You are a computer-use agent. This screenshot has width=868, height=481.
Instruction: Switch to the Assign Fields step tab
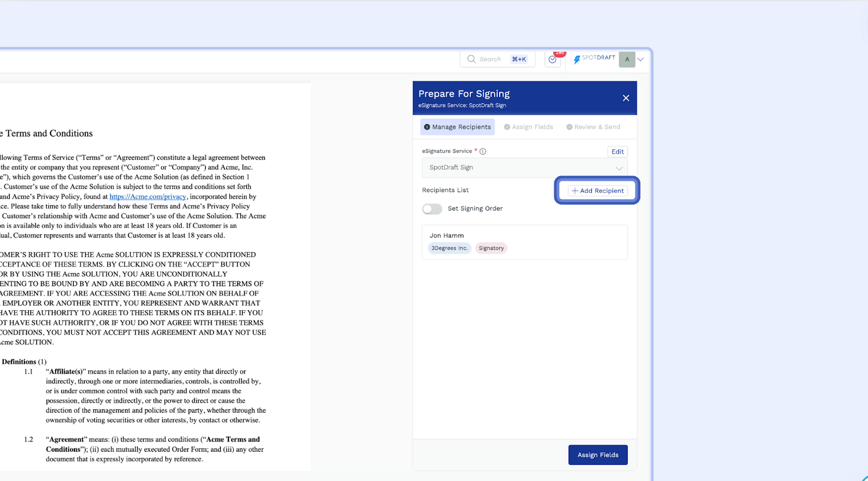pos(529,127)
